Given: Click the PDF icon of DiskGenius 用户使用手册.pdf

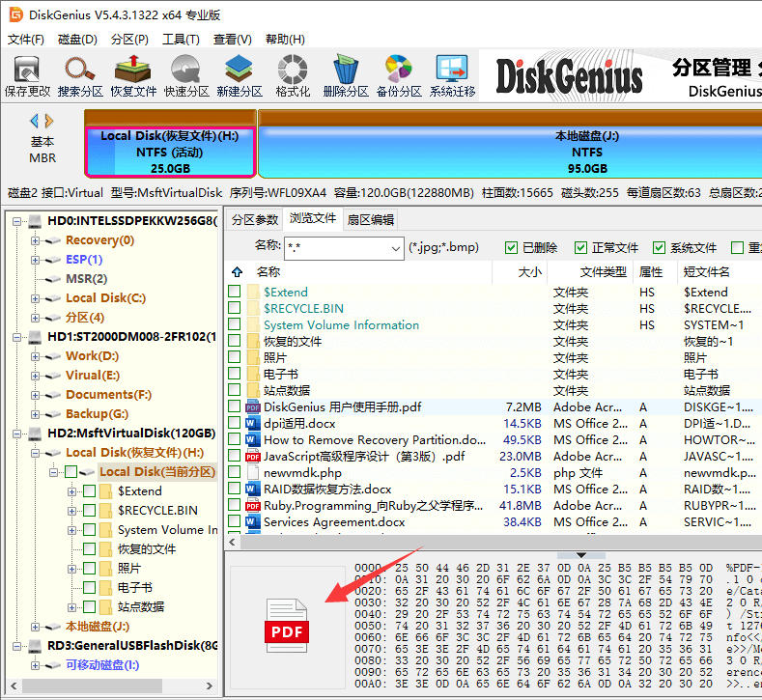Looking at the screenshot, I should coord(252,407).
